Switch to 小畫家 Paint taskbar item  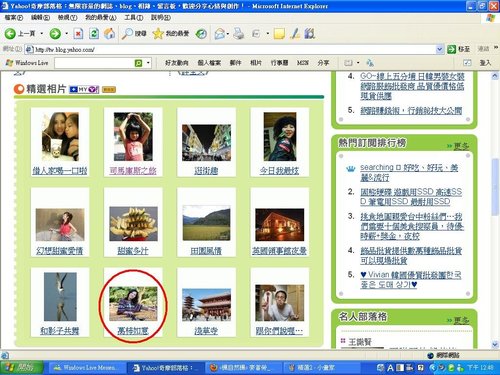coord(321,368)
